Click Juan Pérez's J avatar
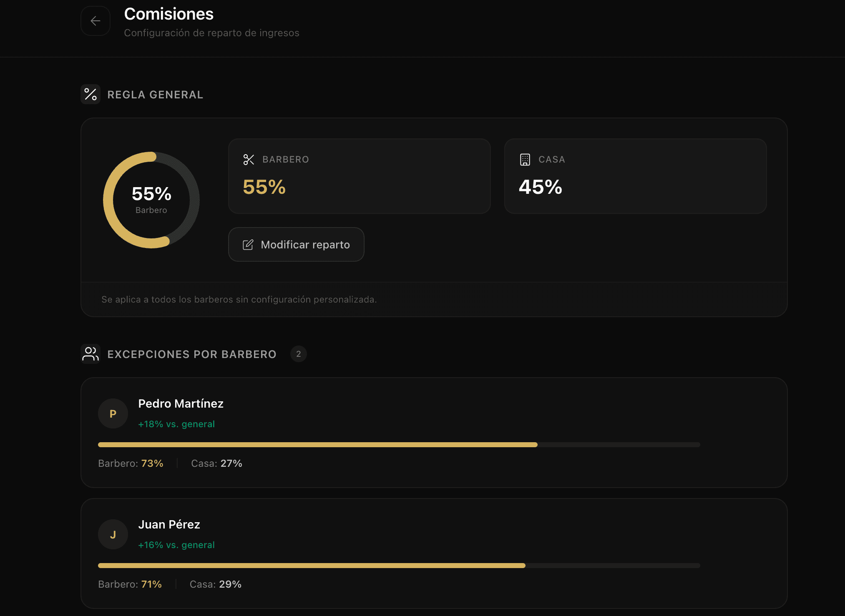Image resolution: width=845 pixels, height=616 pixels. 113,534
